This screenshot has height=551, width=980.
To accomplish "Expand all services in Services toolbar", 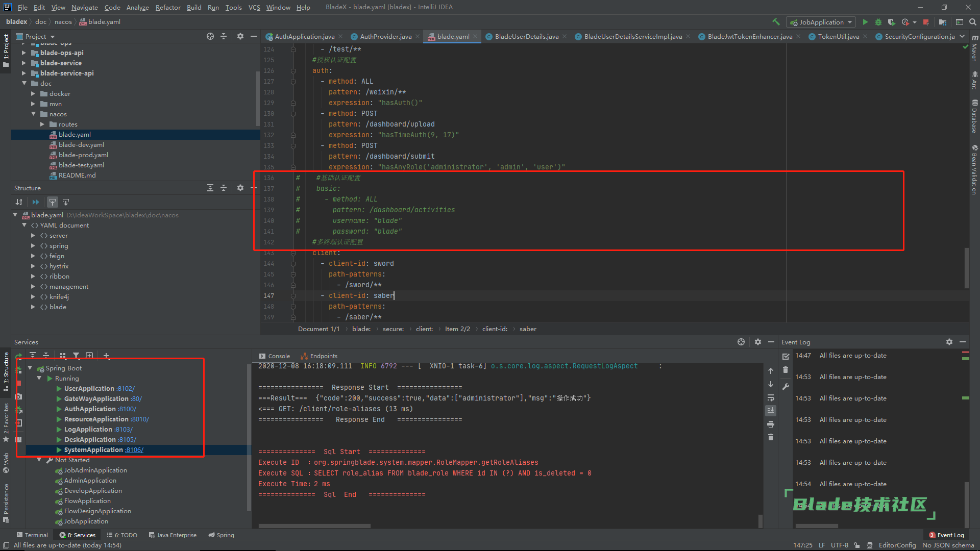I will point(33,356).
